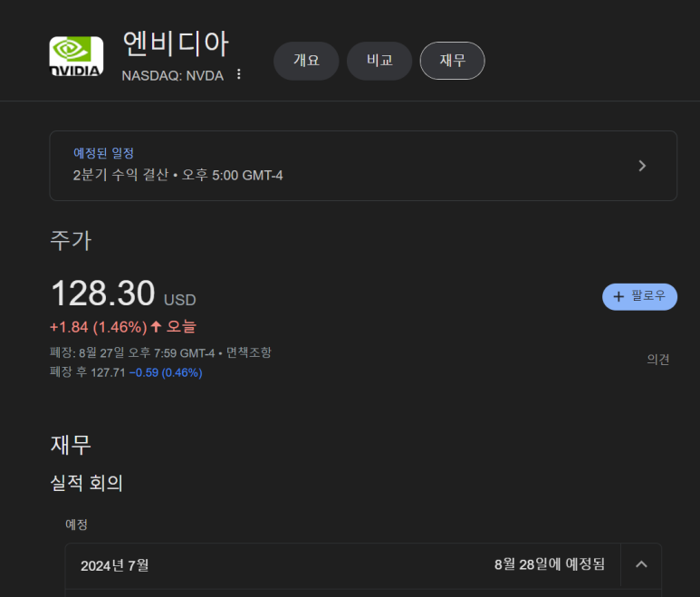The image size is (700, 597).
Task: Select the 재무 tab
Action: click(452, 61)
